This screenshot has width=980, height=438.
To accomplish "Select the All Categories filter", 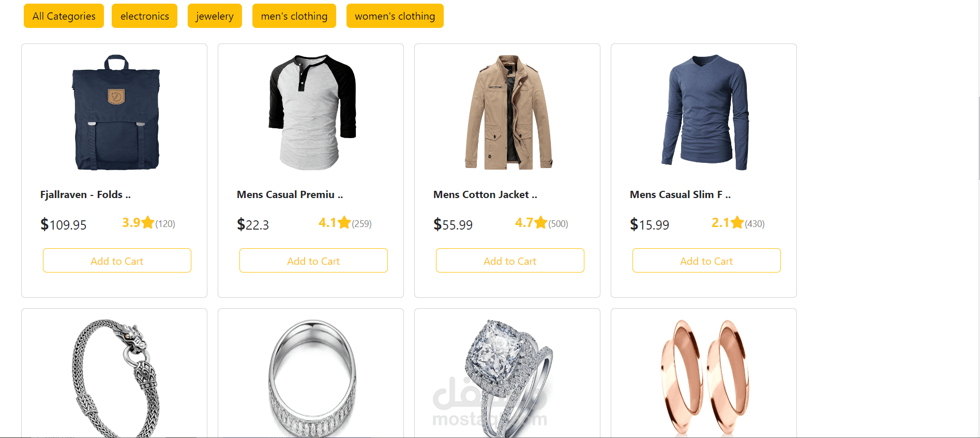I will 64,16.
